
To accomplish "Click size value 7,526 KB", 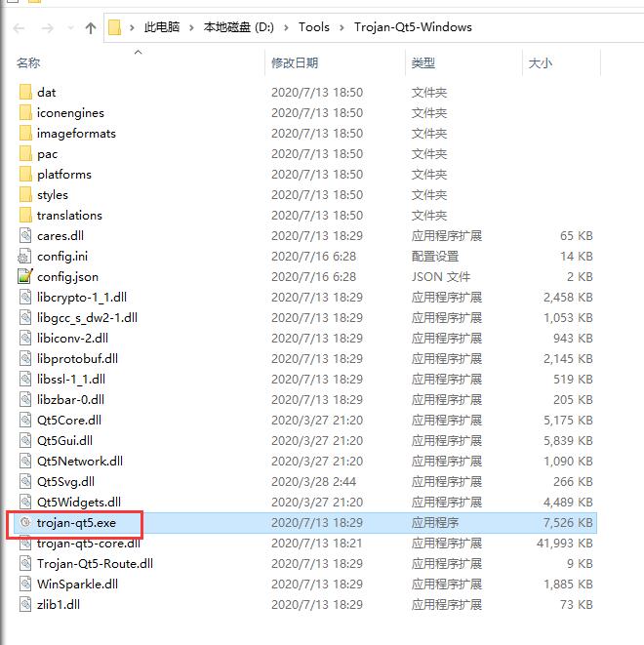I will pos(568,523).
